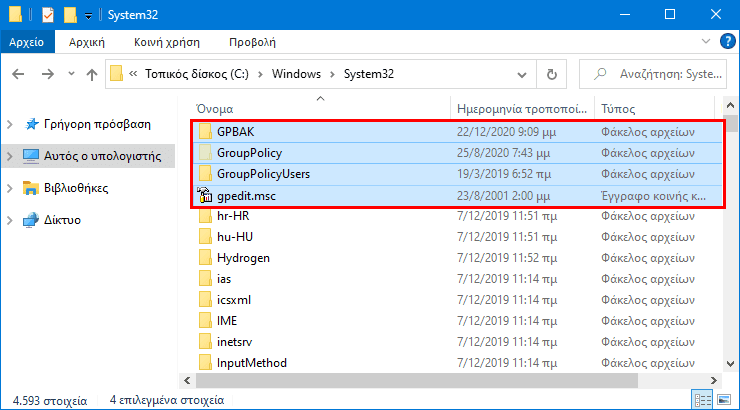Expand the address bar history dropdown
This screenshot has height=410, width=740.
tap(521, 75)
